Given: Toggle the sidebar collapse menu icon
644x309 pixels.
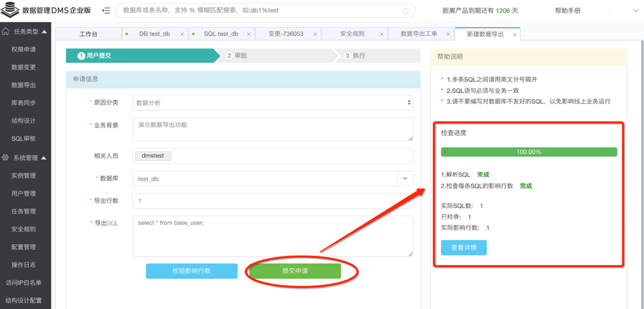Looking at the screenshot, I should coord(106,11).
